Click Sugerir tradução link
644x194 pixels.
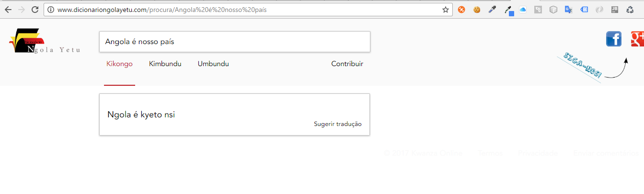point(338,124)
